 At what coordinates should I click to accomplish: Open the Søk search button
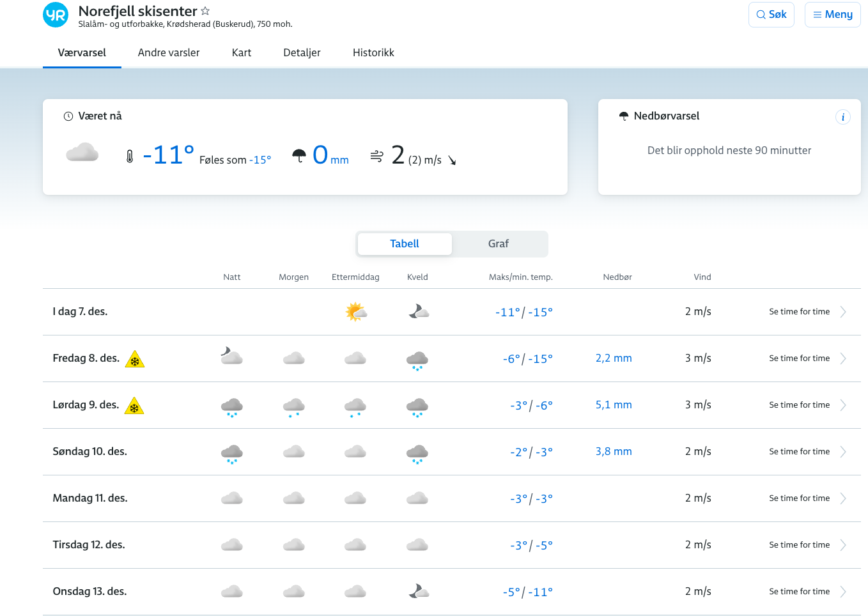(771, 15)
